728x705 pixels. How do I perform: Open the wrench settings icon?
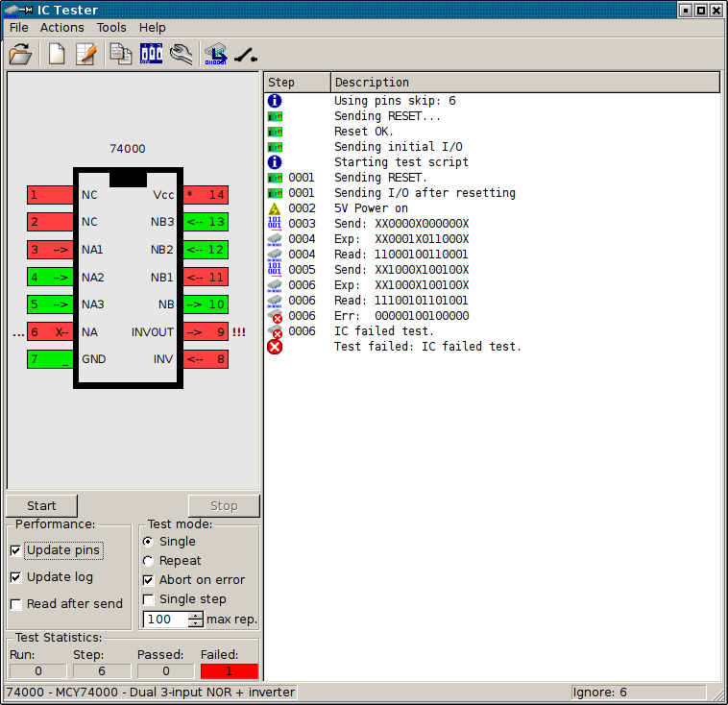(181, 55)
